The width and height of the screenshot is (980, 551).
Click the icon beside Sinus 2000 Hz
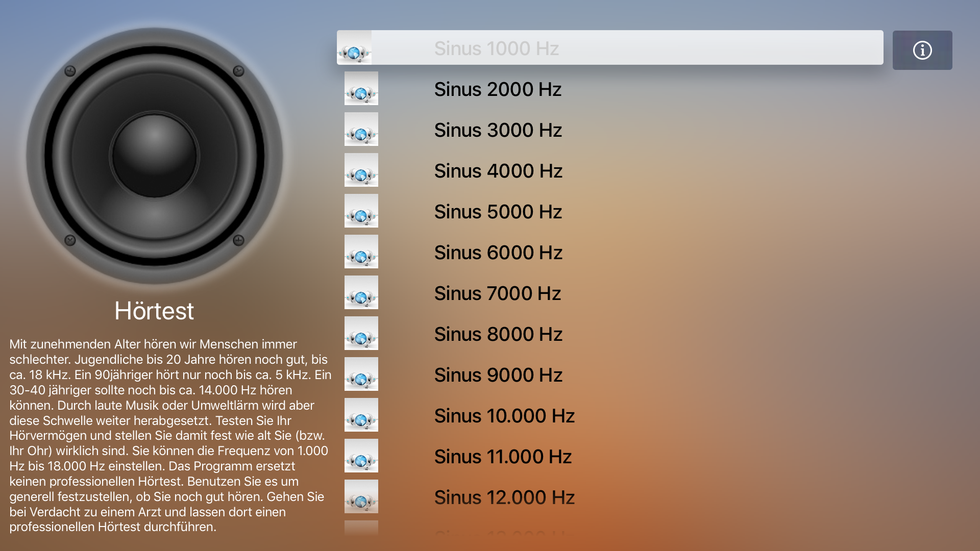[x=361, y=88]
